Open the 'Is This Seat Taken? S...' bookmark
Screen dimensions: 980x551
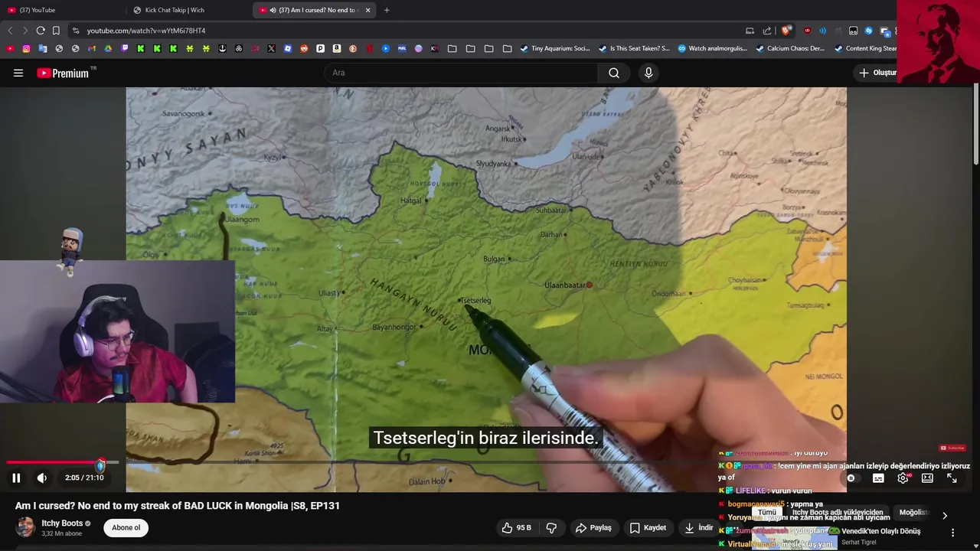pyautogui.click(x=634, y=48)
